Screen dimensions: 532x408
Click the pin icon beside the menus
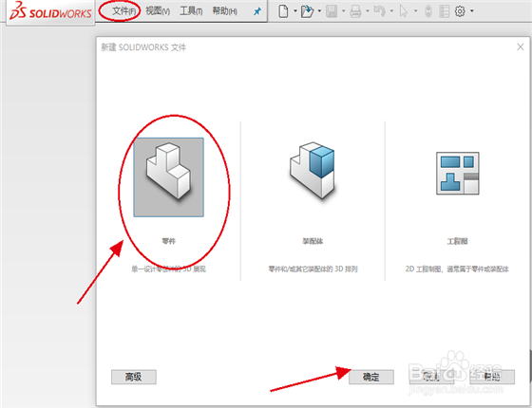[x=257, y=11]
